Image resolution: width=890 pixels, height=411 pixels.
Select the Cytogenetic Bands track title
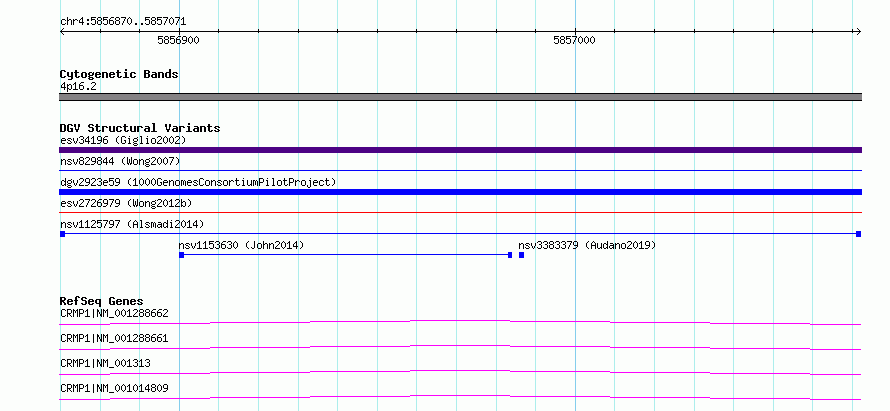pos(119,74)
